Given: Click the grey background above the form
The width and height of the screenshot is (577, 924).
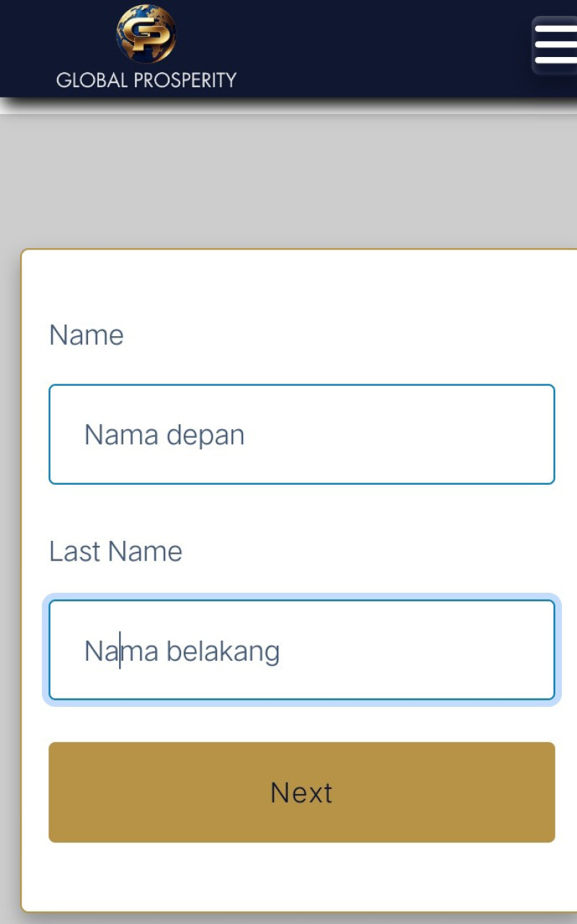Looking at the screenshot, I should point(288,180).
